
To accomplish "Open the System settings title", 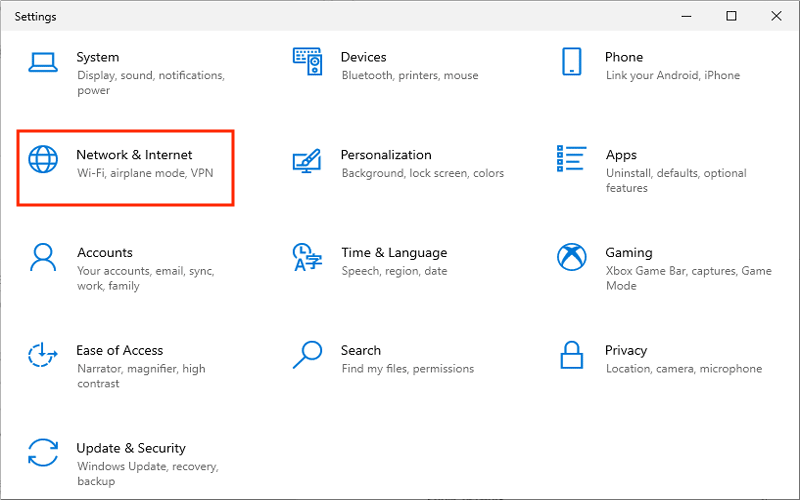I will tap(97, 57).
